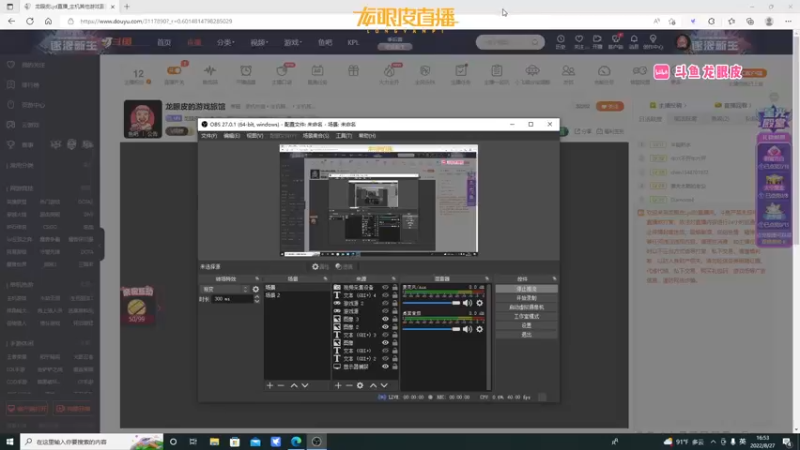The image size is (800, 450).
Task: Mute the mic audio speaker icon
Action: (467, 303)
